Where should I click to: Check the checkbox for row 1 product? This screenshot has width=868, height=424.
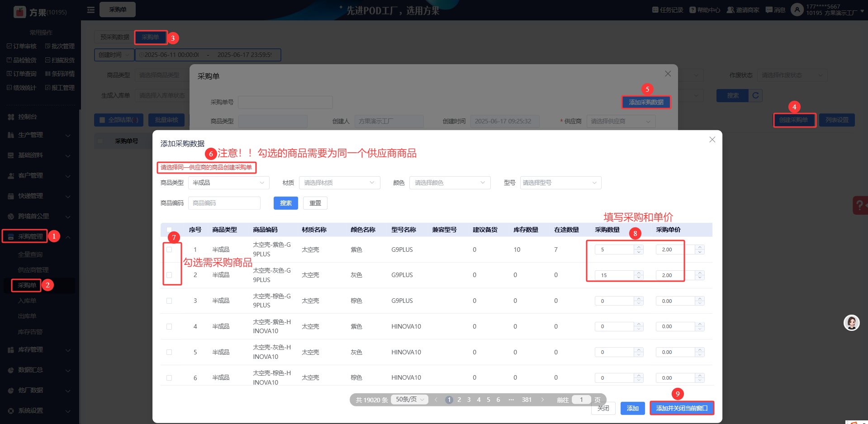pyautogui.click(x=169, y=250)
